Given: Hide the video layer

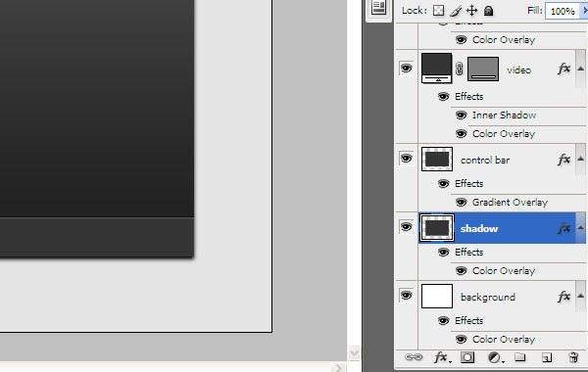Looking at the screenshot, I should [406, 69].
